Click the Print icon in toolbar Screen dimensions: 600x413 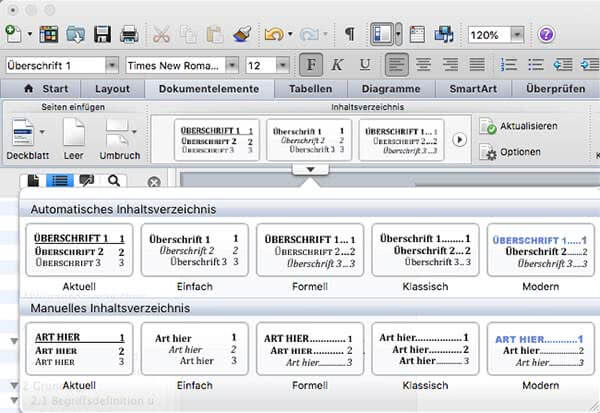(129, 34)
